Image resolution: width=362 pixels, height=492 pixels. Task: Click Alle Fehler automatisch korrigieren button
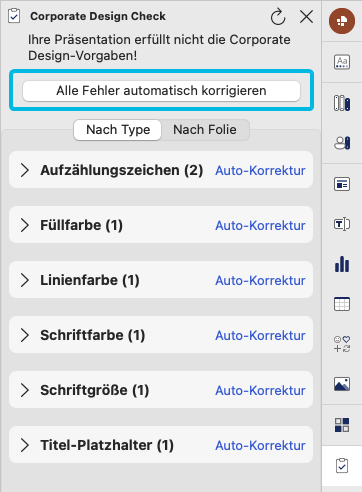click(x=161, y=91)
